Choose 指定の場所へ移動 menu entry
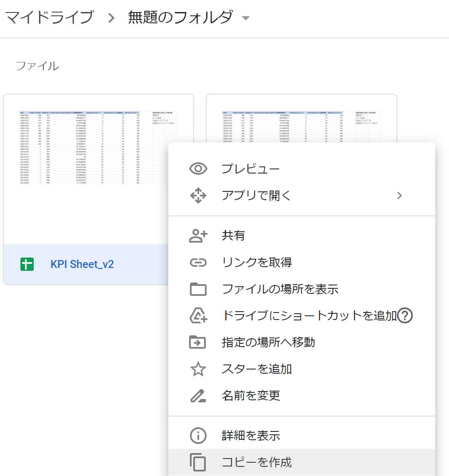The height and width of the screenshot is (476, 449). pyautogui.click(x=302, y=342)
